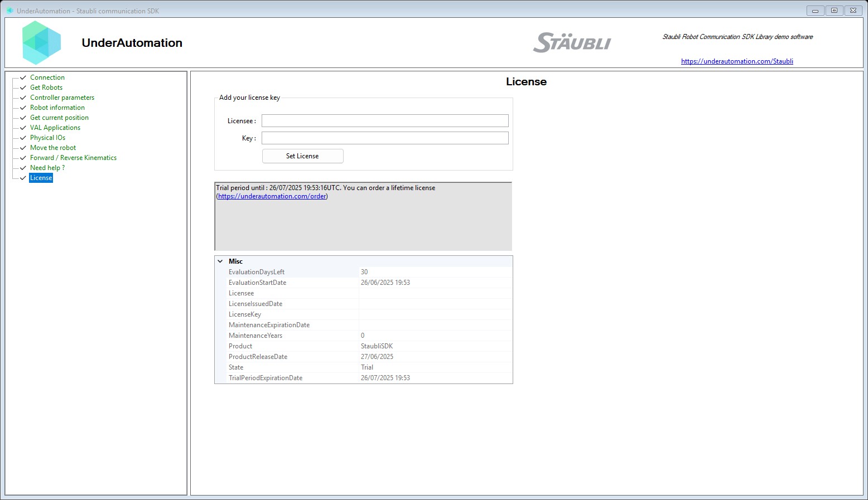
Task: Open the Connection tree item
Action: pos(47,77)
